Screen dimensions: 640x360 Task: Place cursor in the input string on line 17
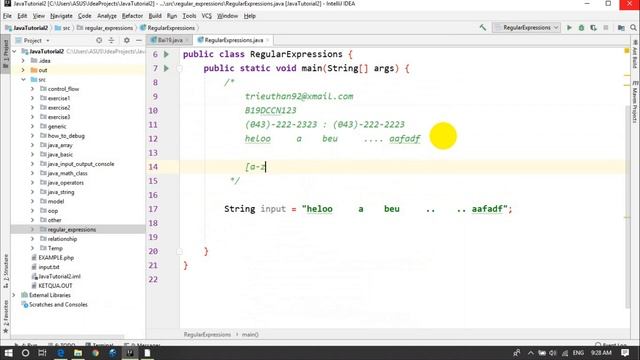tap(407, 209)
